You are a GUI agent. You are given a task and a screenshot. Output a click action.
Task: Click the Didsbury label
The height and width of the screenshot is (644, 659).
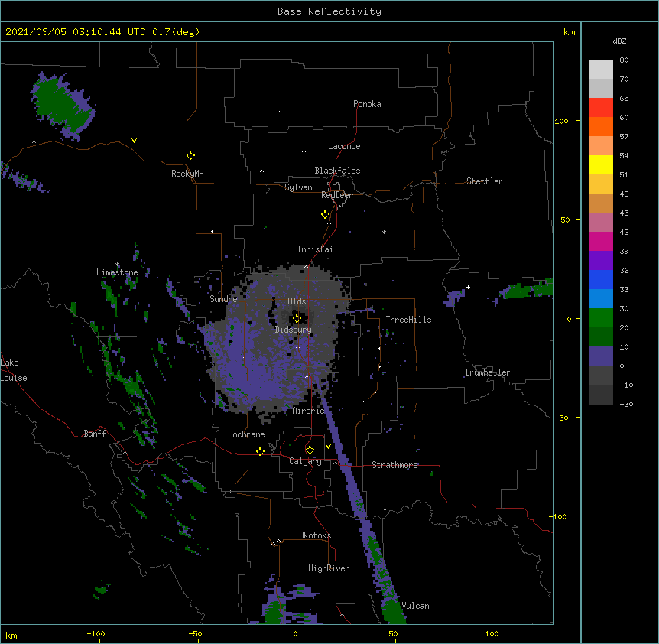coord(294,330)
